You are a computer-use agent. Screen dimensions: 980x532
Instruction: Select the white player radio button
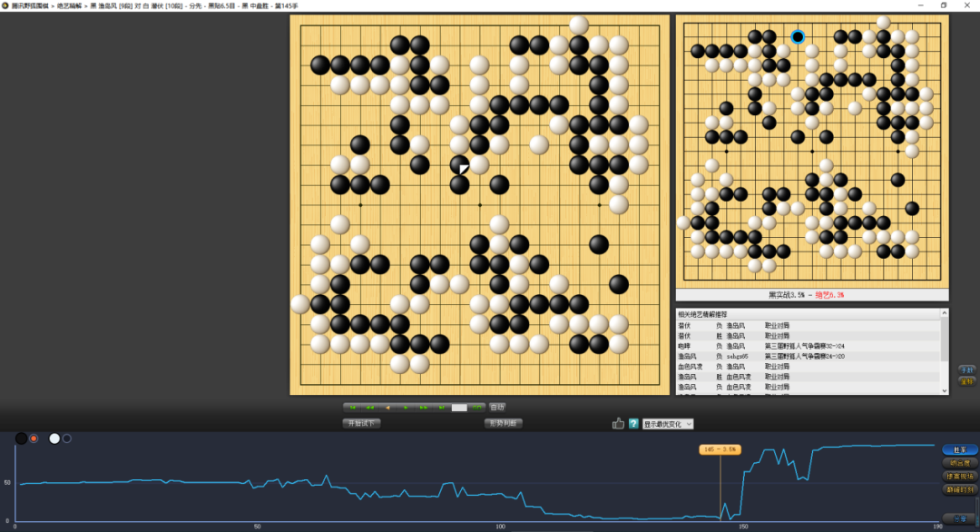click(66, 438)
